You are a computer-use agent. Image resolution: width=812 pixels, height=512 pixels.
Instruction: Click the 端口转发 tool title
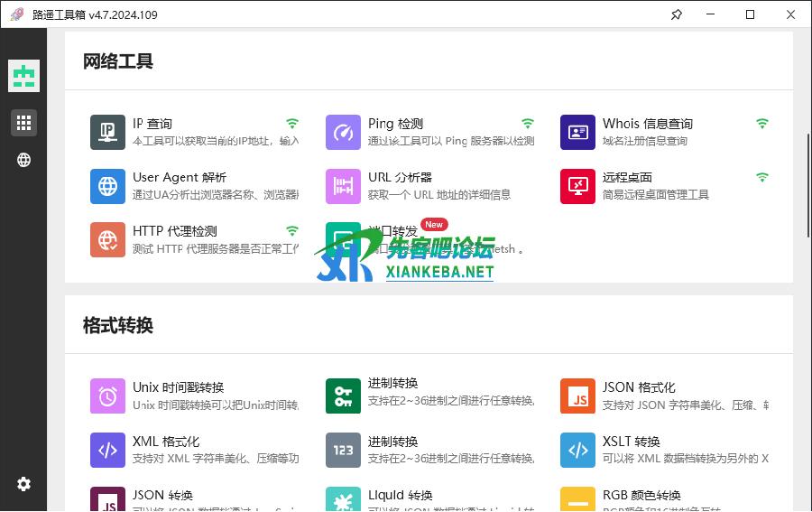392,231
